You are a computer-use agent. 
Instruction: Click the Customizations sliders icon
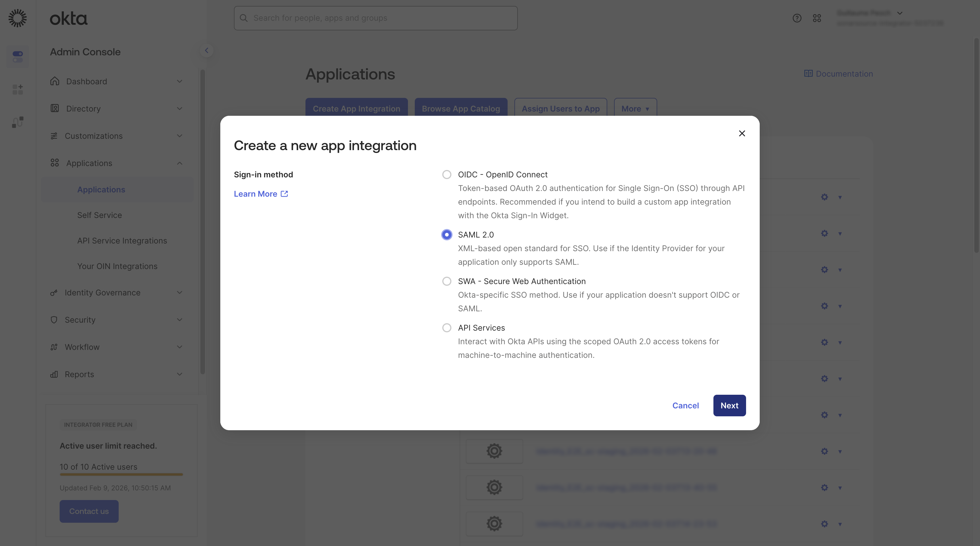coord(54,136)
